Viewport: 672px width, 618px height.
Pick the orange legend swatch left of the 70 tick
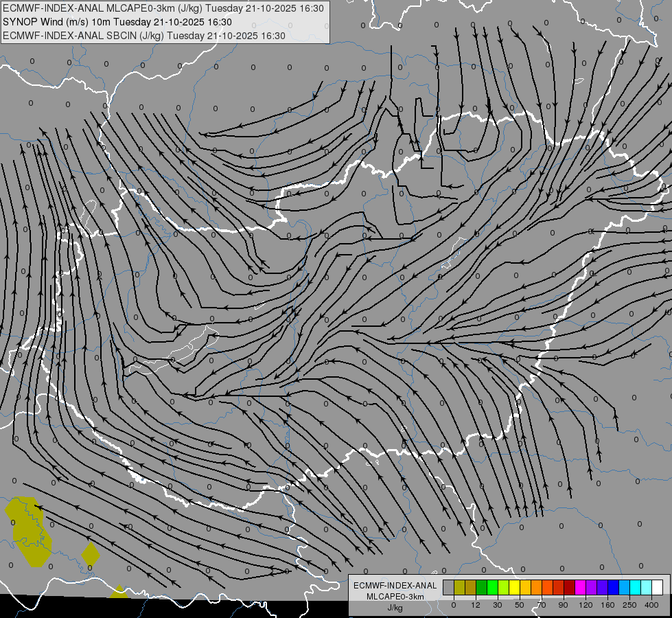[x=537, y=587]
